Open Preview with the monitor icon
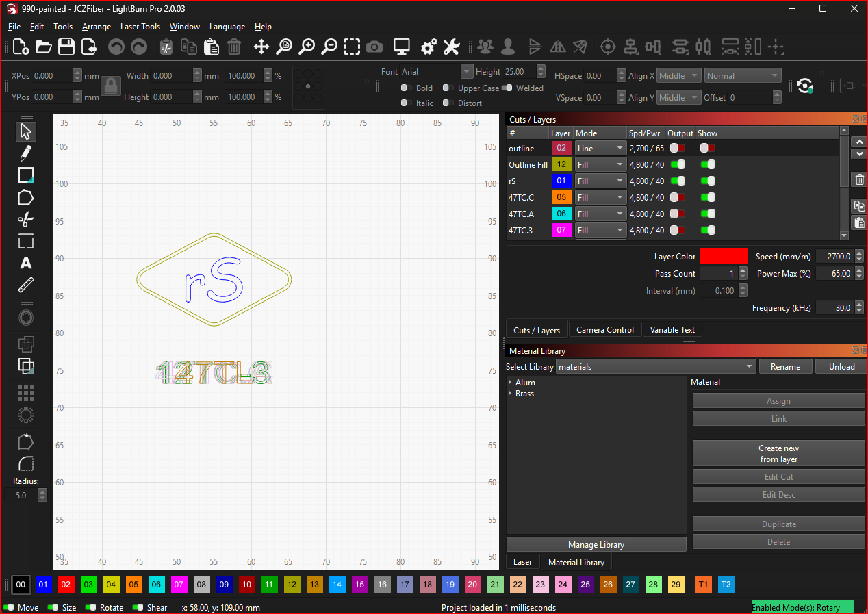Screen dimensions: 868x614 coord(402,47)
